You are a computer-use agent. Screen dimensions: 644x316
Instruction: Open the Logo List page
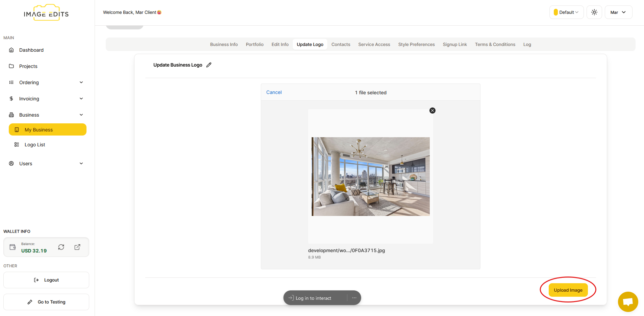coord(35,145)
